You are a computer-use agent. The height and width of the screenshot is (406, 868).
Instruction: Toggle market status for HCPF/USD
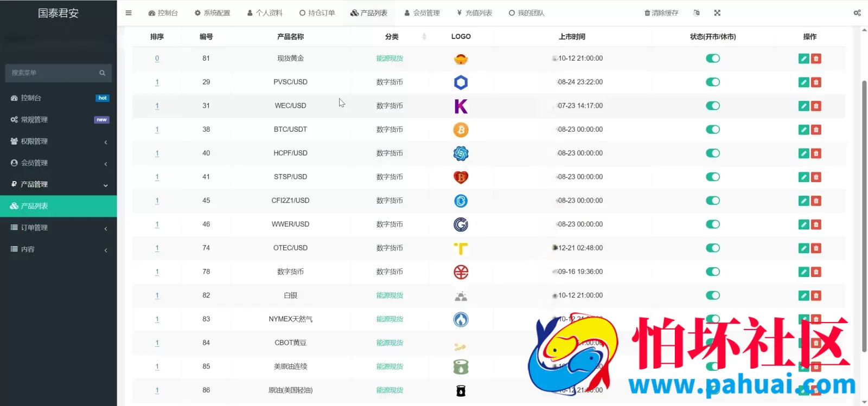pyautogui.click(x=713, y=153)
